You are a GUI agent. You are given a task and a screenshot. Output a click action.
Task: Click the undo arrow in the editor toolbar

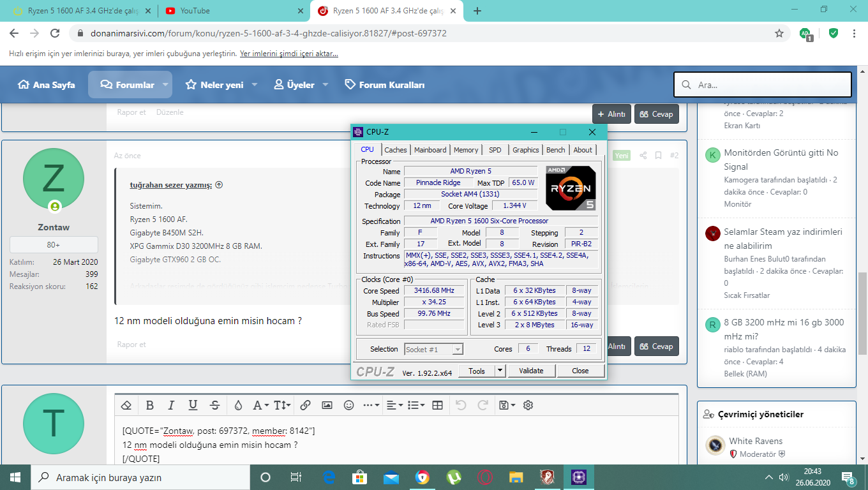pos(461,405)
